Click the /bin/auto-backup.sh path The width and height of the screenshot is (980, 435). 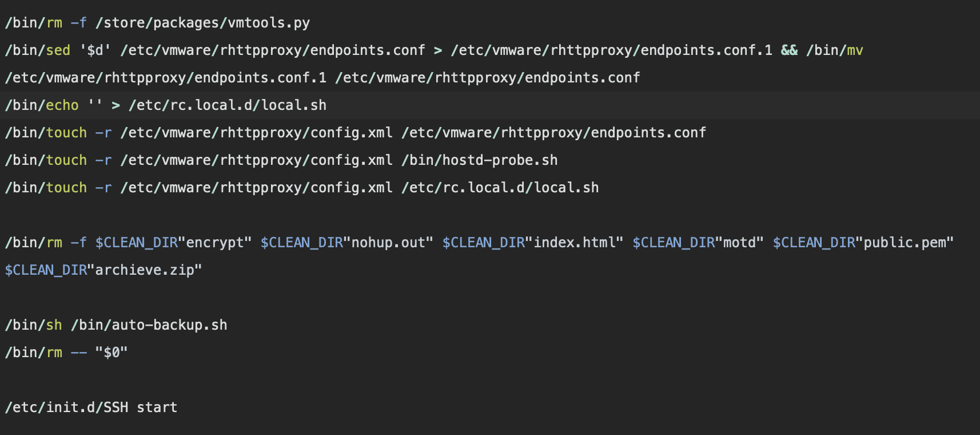pyautogui.click(x=149, y=325)
